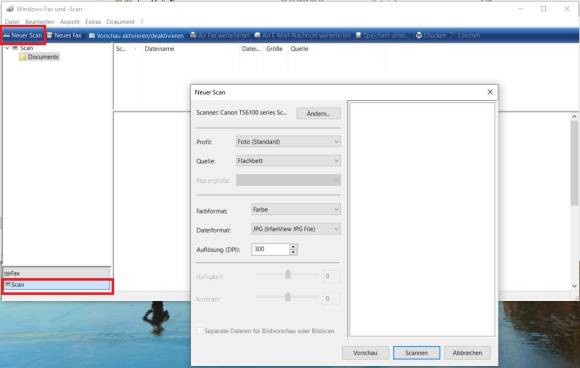The width and height of the screenshot is (580, 368).
Task: Open the ? help menu
Action: (x=142, y=22)
